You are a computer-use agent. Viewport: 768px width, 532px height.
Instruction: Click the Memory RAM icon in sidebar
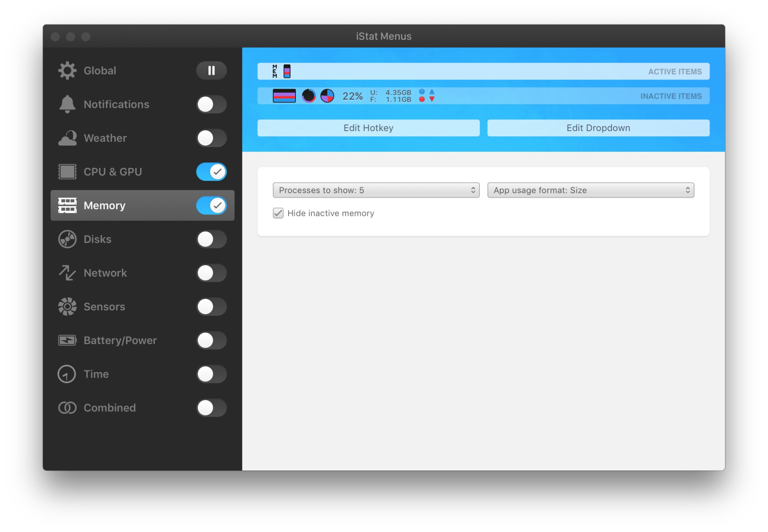pyautogui.click(x=67, y=206)
